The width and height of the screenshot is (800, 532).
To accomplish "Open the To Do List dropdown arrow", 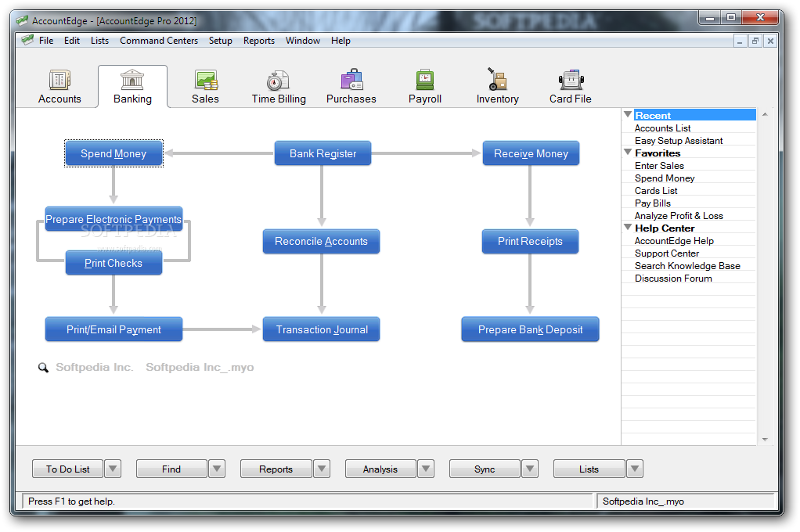I will 113,469.
